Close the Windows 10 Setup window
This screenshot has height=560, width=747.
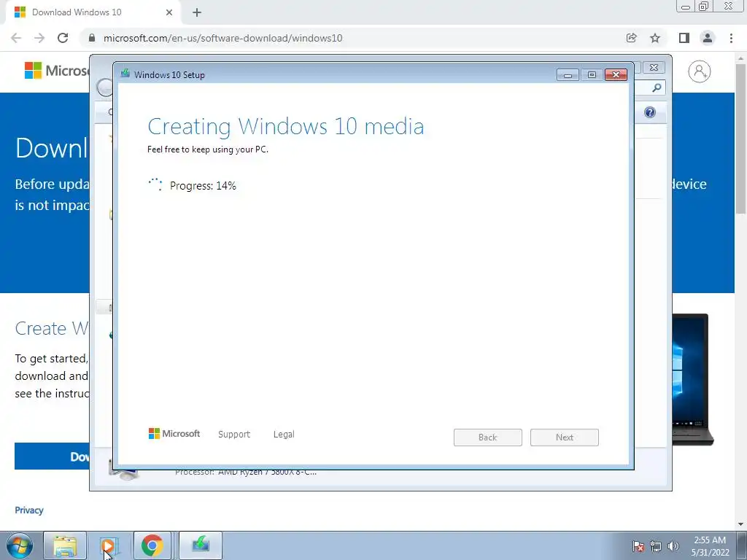(616, 75)
